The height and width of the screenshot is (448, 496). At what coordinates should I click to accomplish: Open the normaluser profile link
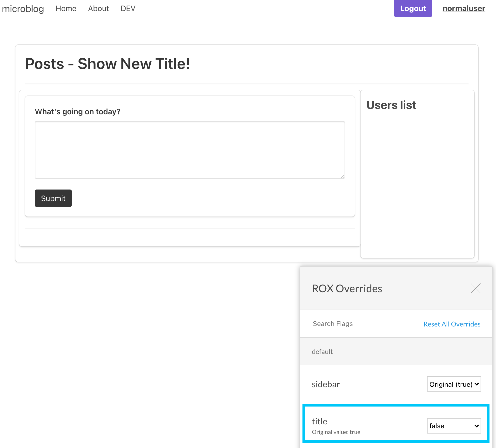[x=463, y=8]
